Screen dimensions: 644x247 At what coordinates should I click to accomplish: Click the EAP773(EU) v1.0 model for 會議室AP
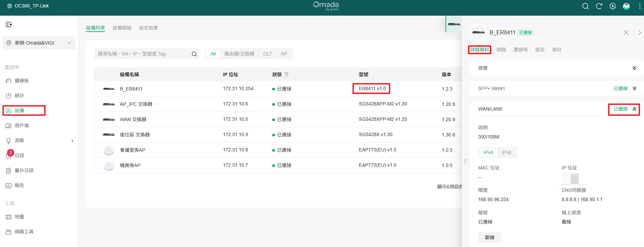378,150
